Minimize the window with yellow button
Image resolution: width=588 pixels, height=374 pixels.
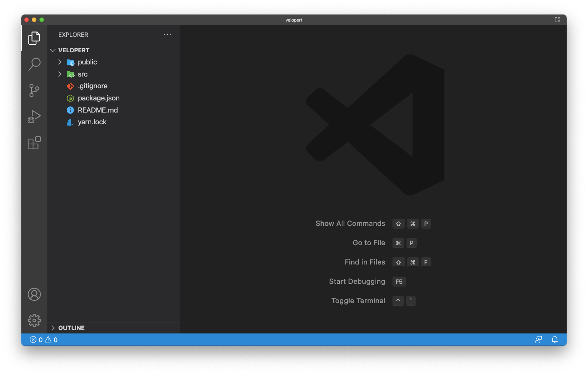pos(34,20)
